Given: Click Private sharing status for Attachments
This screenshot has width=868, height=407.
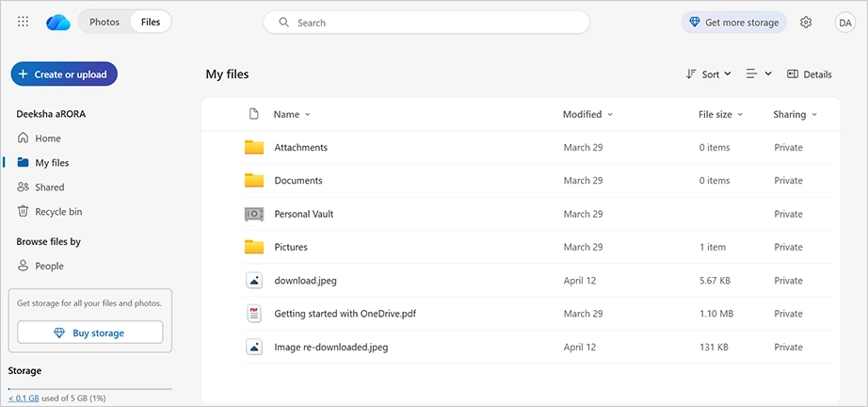Looking at the screenshot, I should click(788, 147).
